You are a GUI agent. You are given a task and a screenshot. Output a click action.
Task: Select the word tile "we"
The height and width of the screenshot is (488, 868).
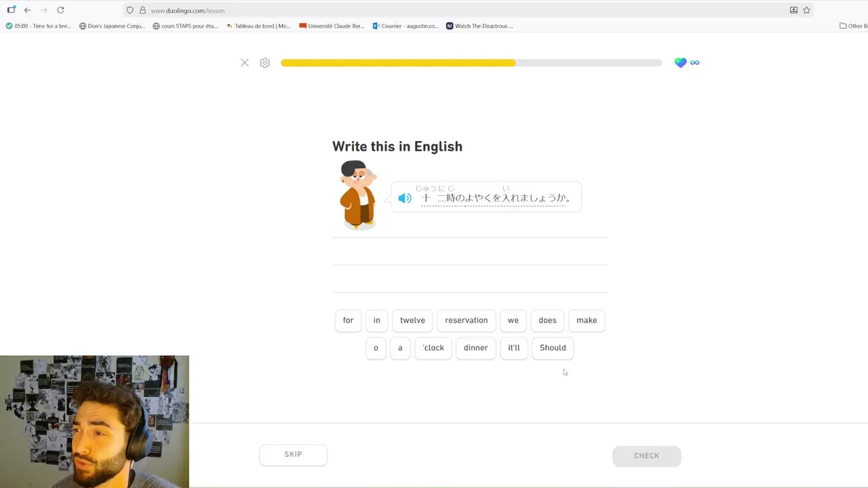513,320
